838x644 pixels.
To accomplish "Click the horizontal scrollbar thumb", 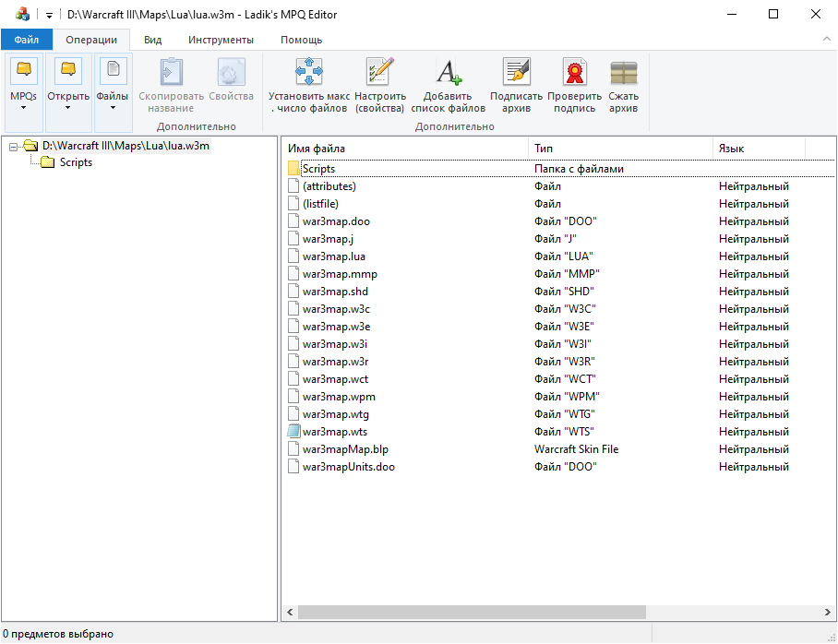I will [x=472, y=612].
